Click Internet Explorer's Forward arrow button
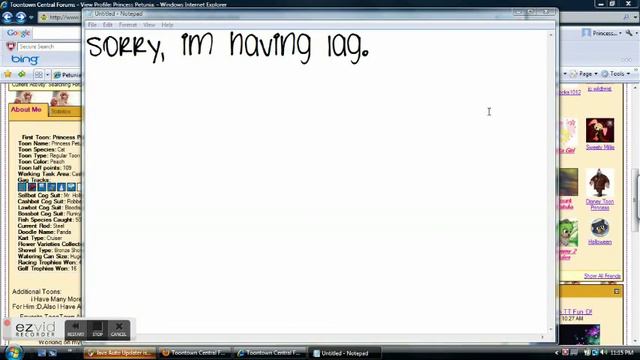640x360 pixels. 21,17
